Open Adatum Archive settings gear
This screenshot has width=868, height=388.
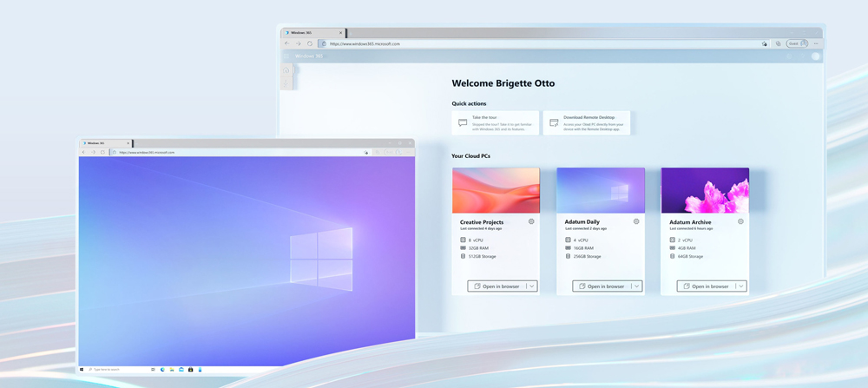740,221
